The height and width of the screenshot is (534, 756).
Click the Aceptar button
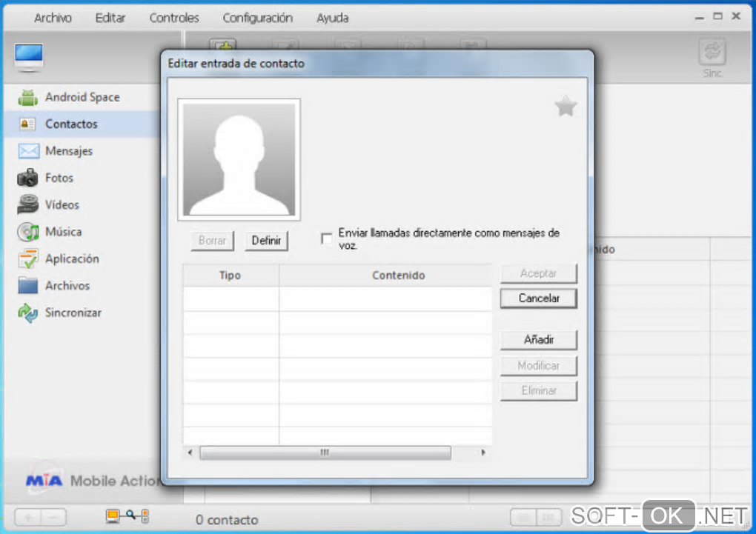(539, 273)
